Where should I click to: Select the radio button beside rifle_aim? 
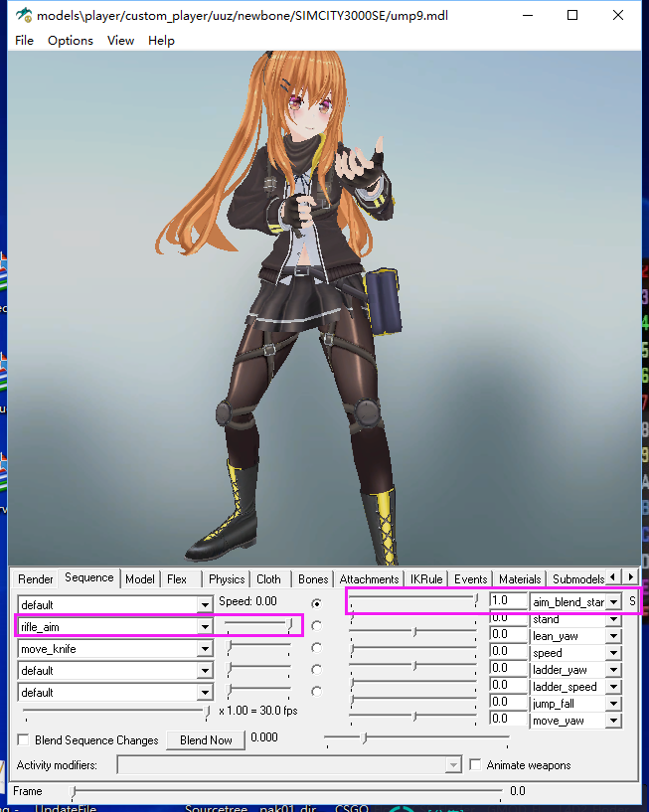point(316,625)
